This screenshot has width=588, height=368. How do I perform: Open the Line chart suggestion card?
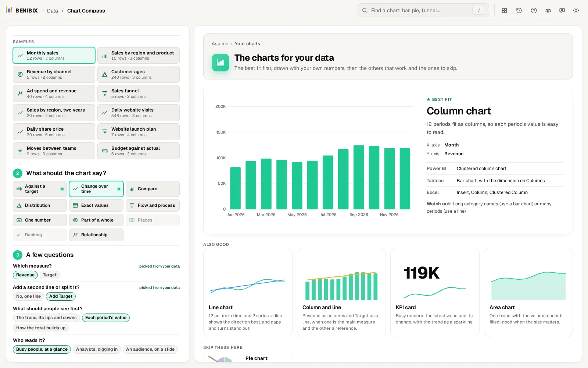coord(248,292)
